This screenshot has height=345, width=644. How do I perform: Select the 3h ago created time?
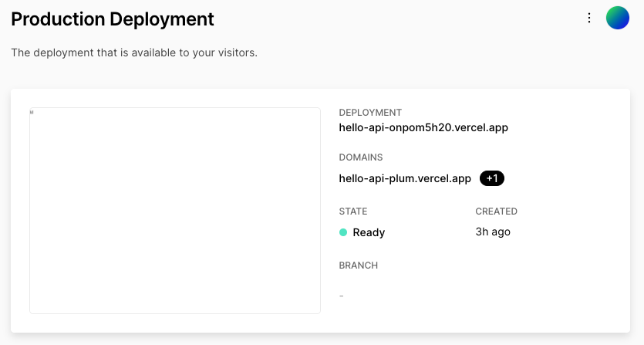(493, 232)
